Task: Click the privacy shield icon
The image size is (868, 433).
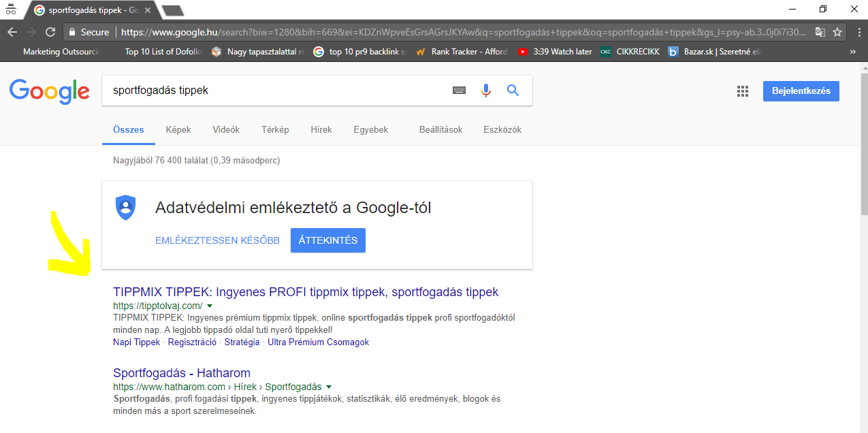Action: pyautogui.click(x=126, y=208)
